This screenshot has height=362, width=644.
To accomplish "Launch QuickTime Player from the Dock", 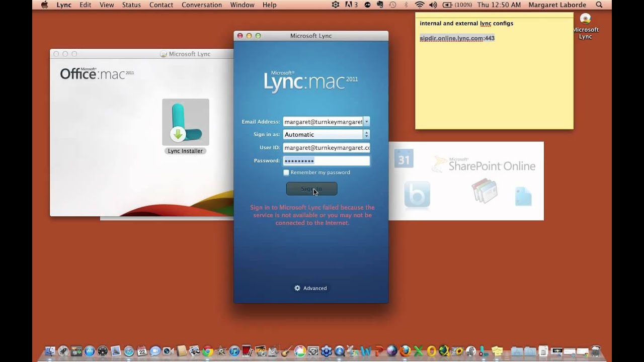I will (339, 351).
